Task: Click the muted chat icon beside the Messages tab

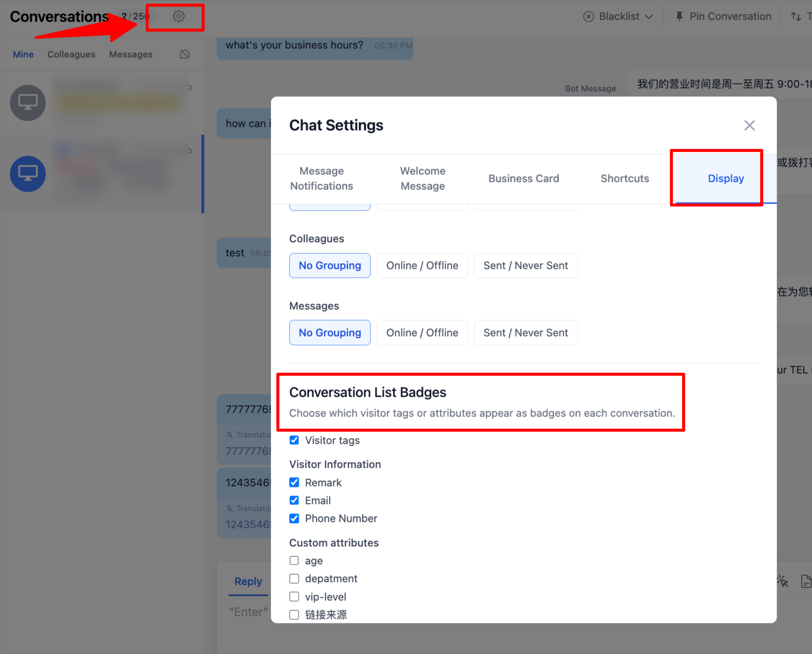Action: pyautogui.click(x=185, y=55)
